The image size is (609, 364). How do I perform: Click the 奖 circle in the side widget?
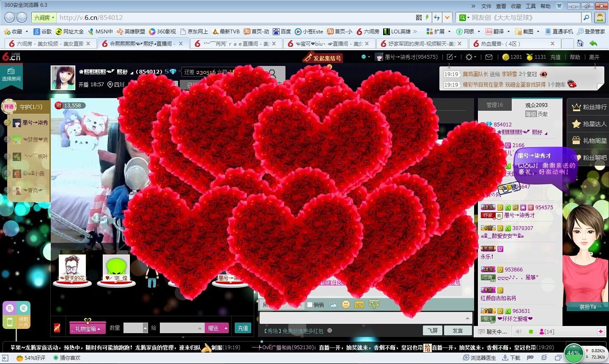point(24,308)
